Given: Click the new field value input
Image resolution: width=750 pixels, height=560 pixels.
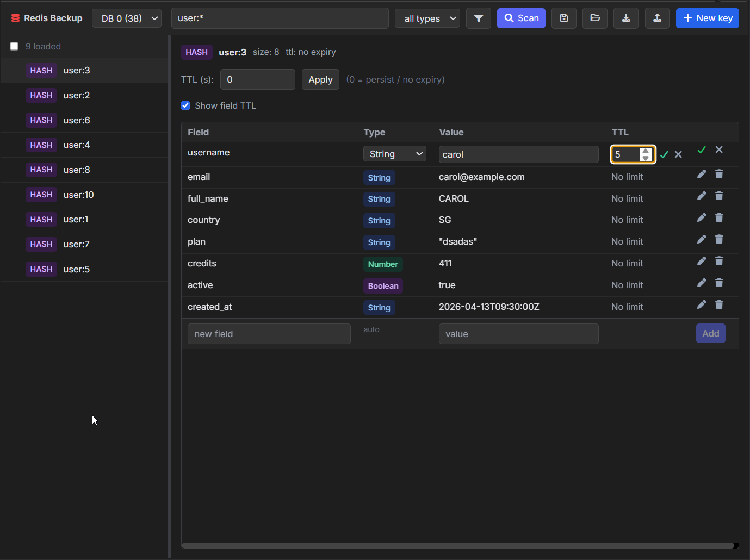Looking at the screenshot, I should coord(519,334).
